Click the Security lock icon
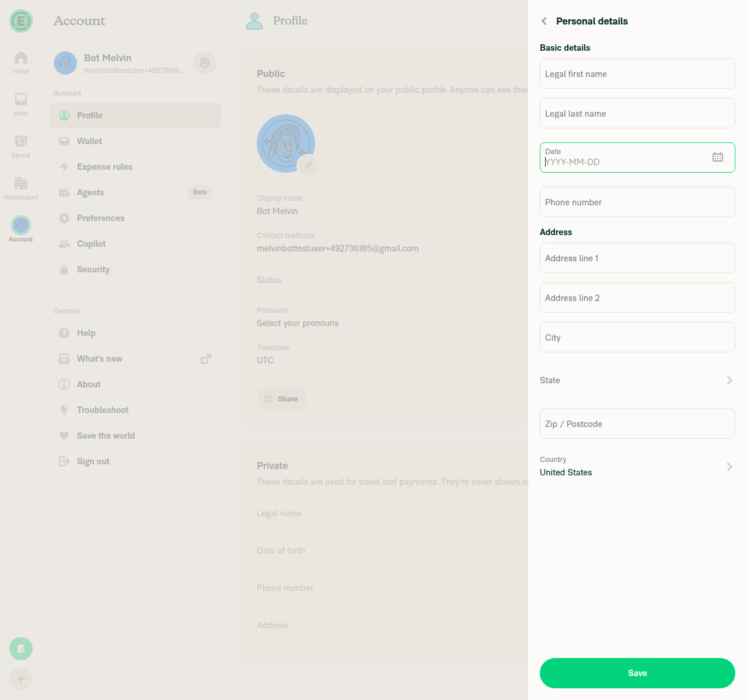The height and width of the screenshot is (700, 747). coord(64,269)
